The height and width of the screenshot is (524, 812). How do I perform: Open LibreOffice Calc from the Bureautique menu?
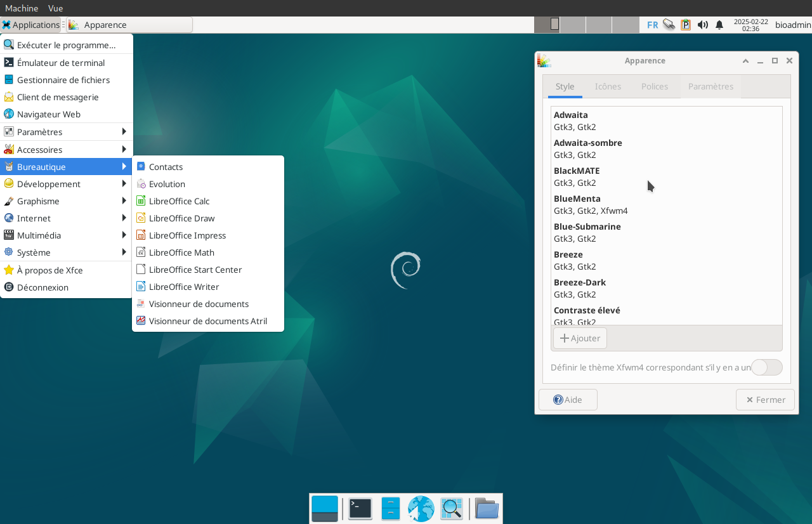(179, 201)
